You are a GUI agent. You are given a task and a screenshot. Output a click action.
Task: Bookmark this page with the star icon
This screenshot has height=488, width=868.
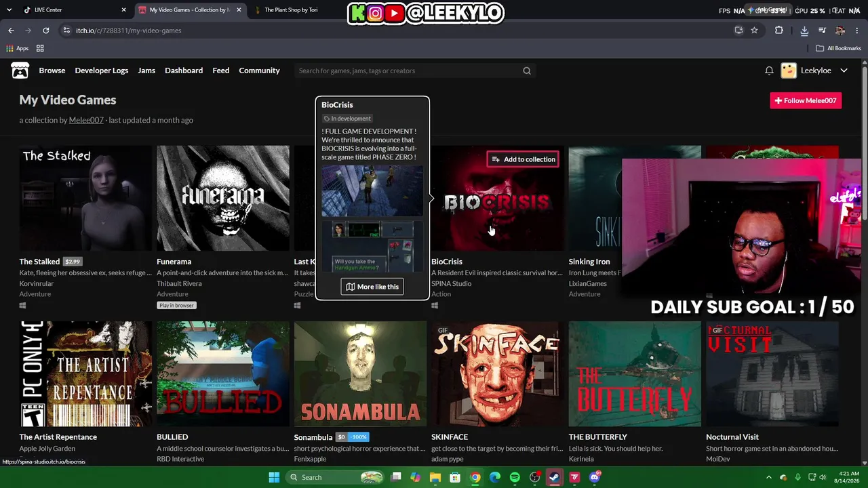pos(754,30)
